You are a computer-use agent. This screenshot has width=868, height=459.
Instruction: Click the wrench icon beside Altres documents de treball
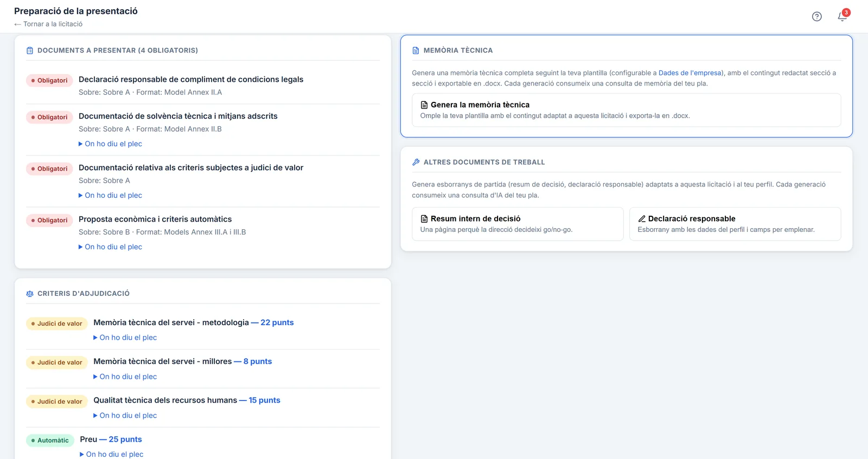click(416, 162)
